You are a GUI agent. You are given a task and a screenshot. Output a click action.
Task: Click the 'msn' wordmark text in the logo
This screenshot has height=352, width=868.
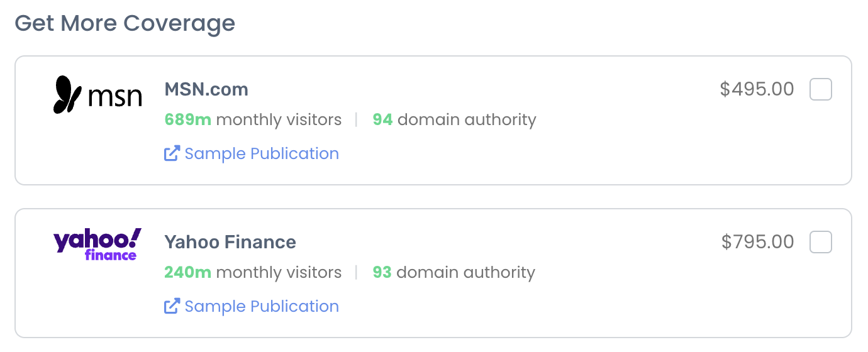115,97
